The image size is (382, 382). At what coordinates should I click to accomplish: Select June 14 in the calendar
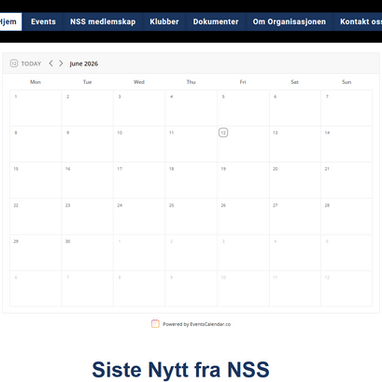tap(347, 144)
